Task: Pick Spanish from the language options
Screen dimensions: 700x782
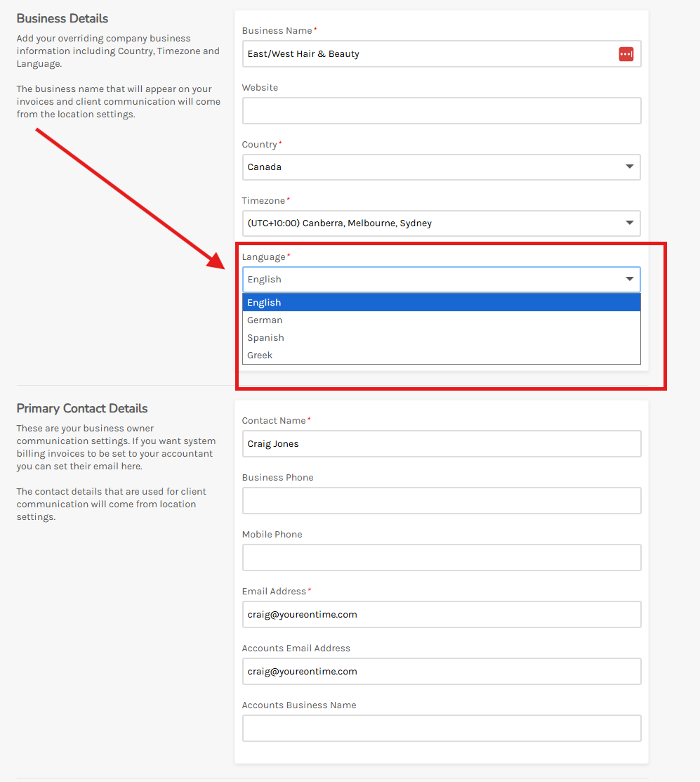Action: pos(442,338)
